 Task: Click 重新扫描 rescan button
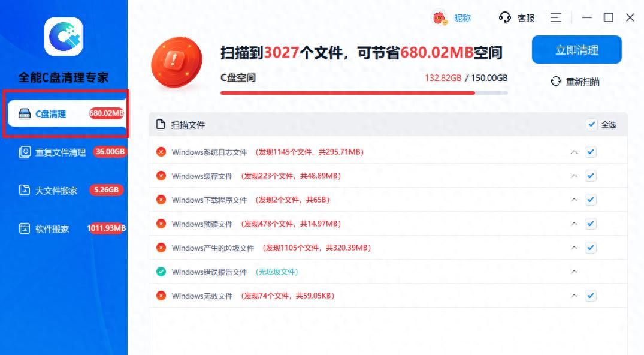pyautogui.click(x=576, y=82)
